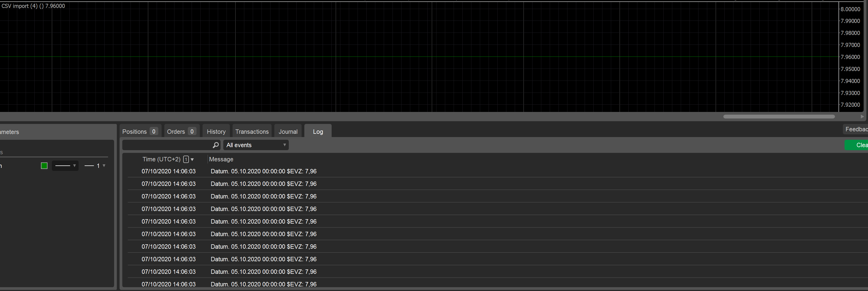Sort by Time (UTC+2) column header

point(161,159)
